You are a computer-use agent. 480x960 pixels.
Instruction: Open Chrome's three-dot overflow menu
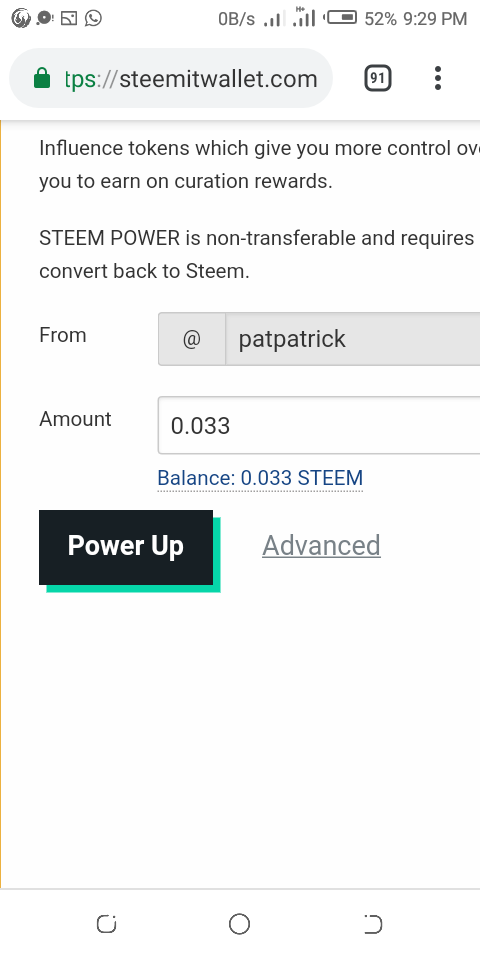[x=437, y=78]
